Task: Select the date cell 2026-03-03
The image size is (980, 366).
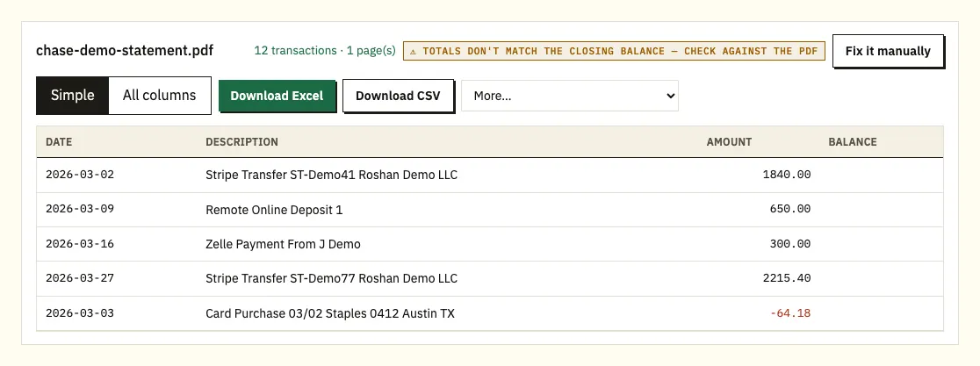Action: click(x=80, y=313)
